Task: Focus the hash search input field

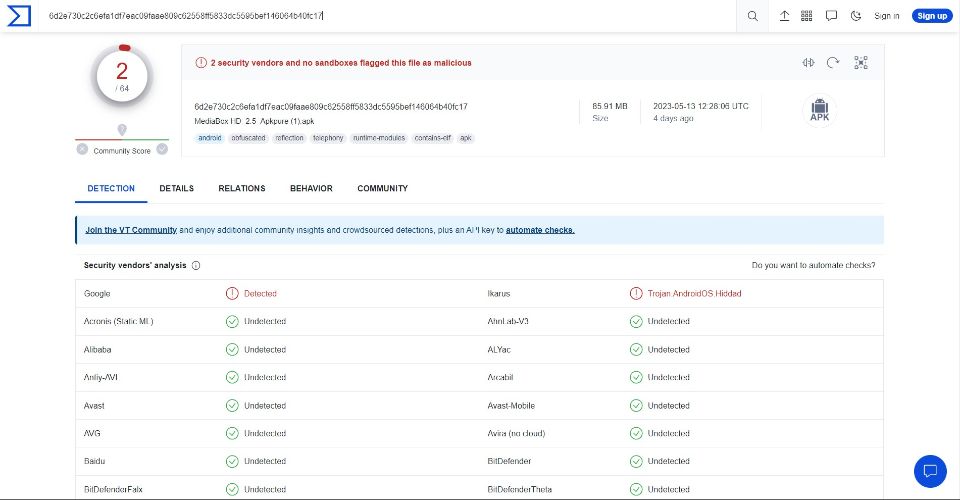Action: (389, 16)
